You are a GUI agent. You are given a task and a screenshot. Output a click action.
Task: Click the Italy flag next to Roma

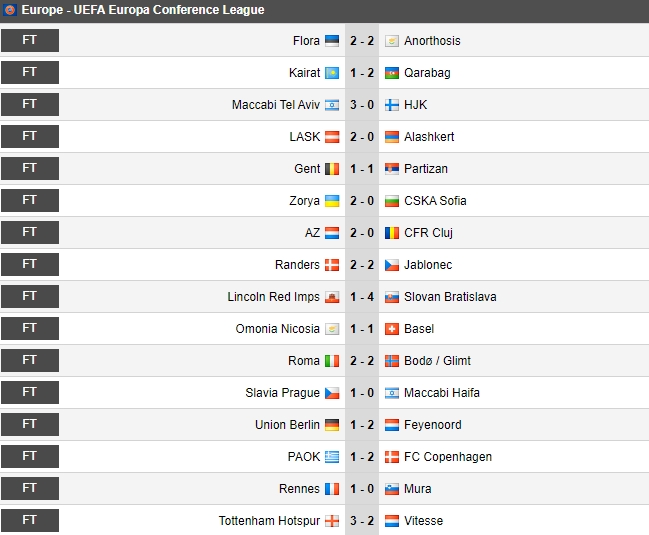pyautogui.click(x=332, y=361)
